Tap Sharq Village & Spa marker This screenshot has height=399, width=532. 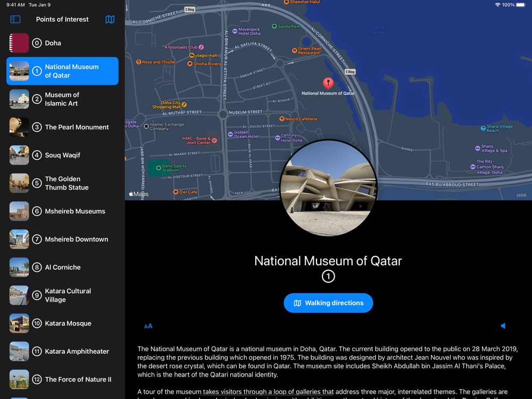point(478,148)
